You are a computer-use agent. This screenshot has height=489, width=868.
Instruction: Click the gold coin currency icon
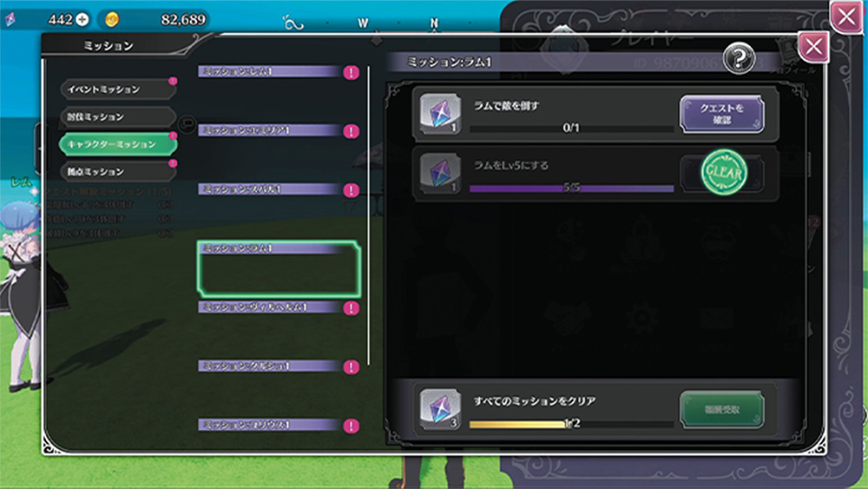[112, 20]
